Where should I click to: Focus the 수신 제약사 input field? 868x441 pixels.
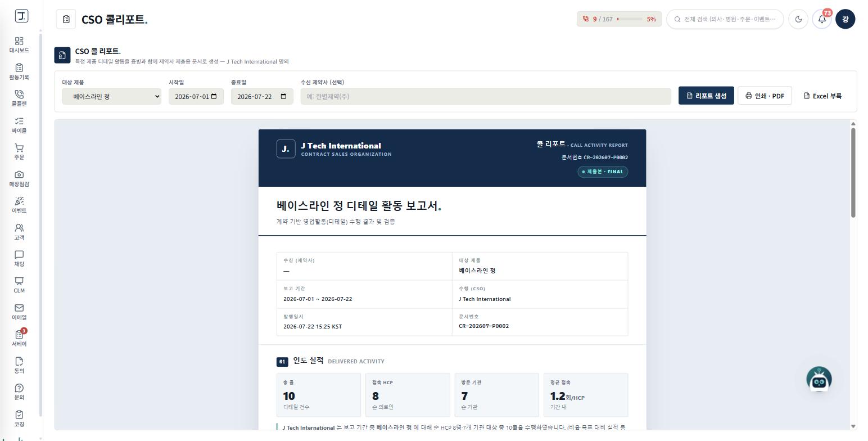[x=486, y=96]
